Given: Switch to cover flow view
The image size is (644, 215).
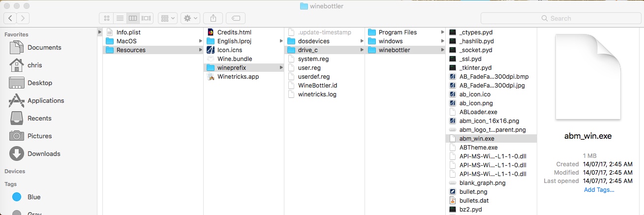Looking at the screenshot, I should pos(146,18).
